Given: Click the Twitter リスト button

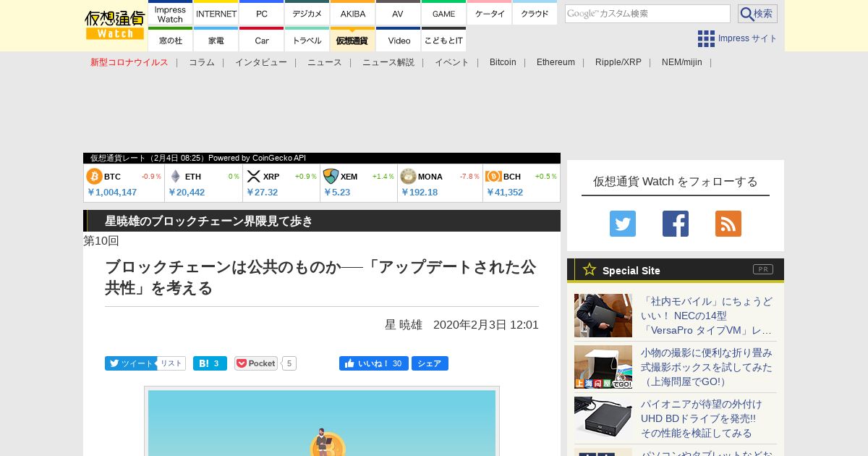Looking at the screenshot, I should 171,363.
